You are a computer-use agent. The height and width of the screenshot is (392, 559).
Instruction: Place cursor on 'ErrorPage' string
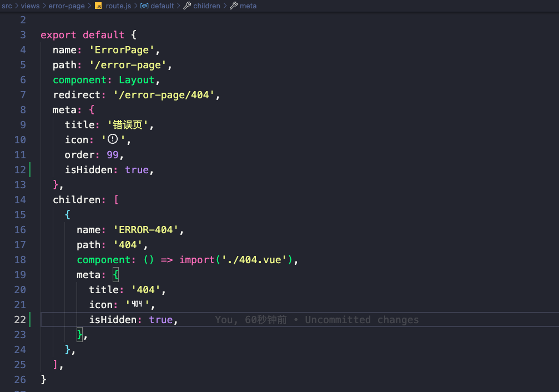pos(122,50)
